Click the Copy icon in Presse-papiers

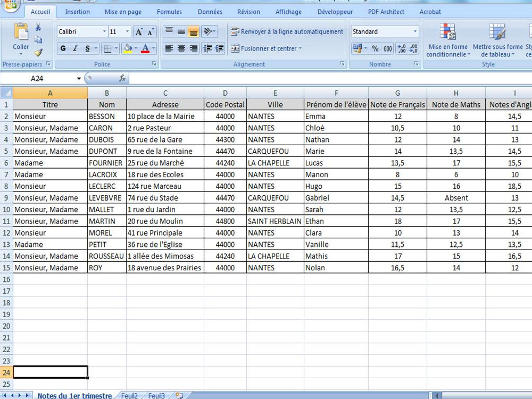(x=38, y=40)
